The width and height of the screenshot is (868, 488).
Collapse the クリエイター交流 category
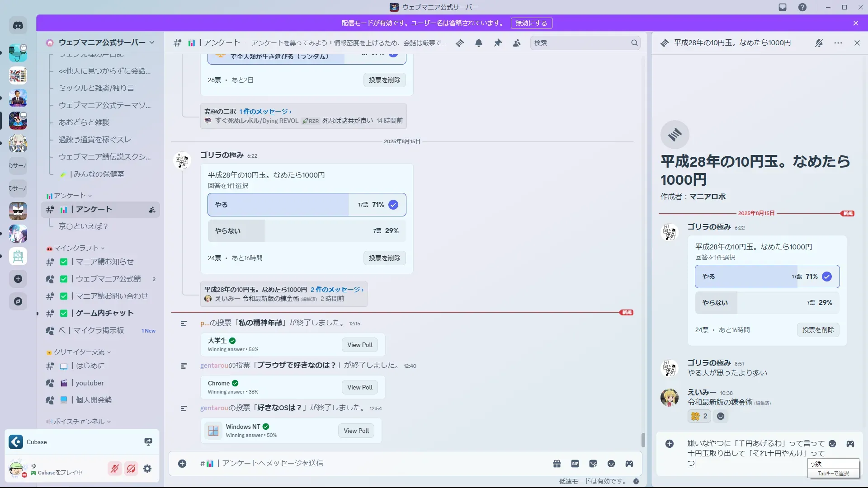pyautogui.click(x=79, y=352)
